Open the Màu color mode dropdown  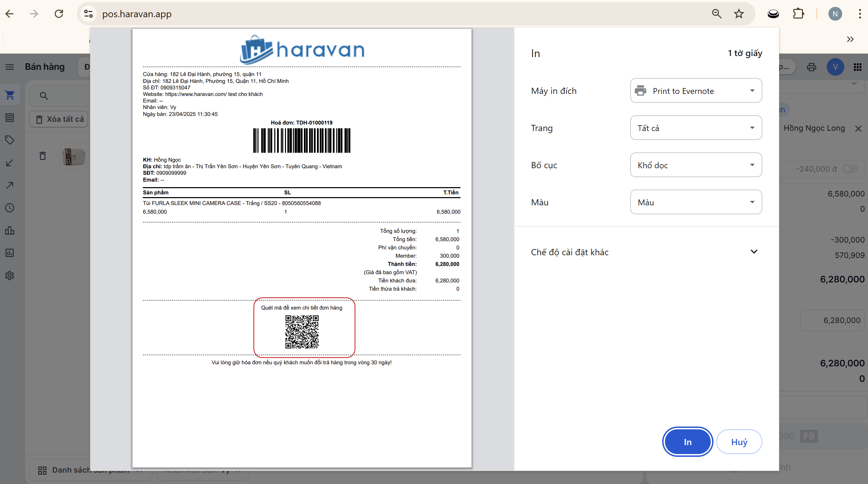[x=696, y=202]
